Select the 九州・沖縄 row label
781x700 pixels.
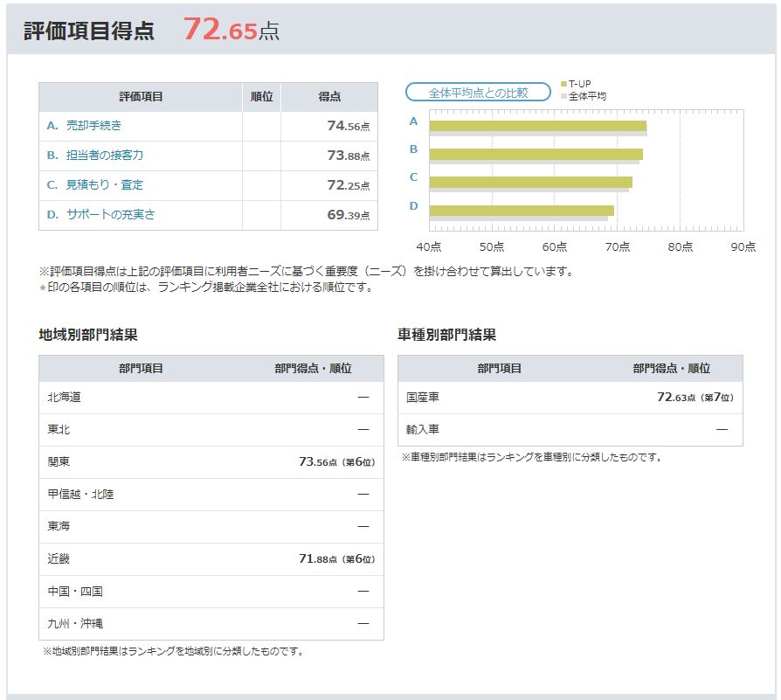pyautogui.click(x=75, y=624)
